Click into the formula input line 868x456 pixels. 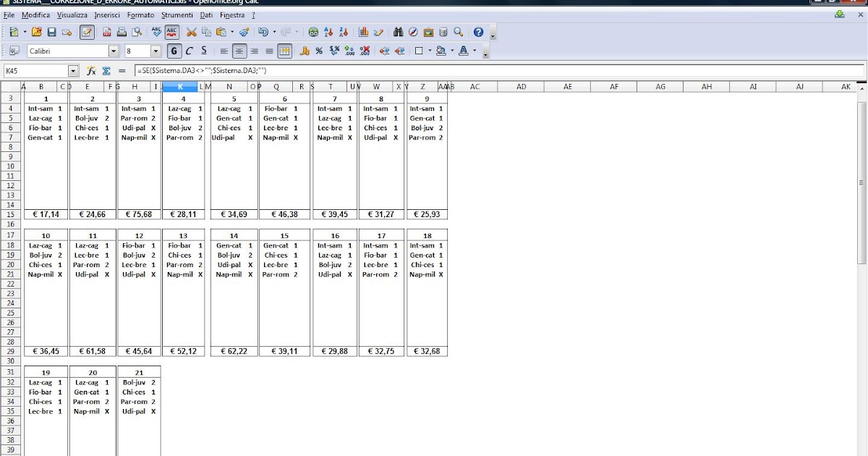pos(499,71)
